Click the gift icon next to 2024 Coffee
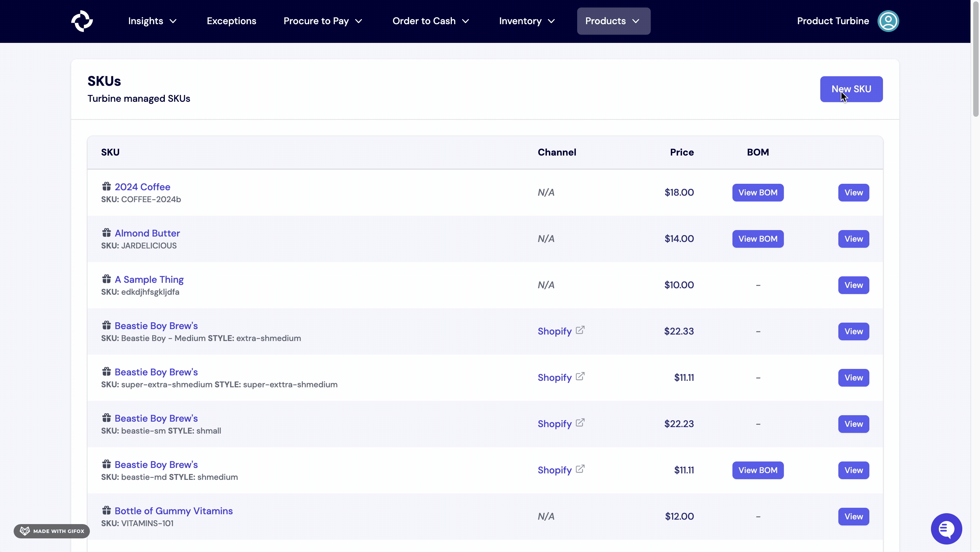The height and width of the screenshot is (552, 980). (x=106, y=186)
